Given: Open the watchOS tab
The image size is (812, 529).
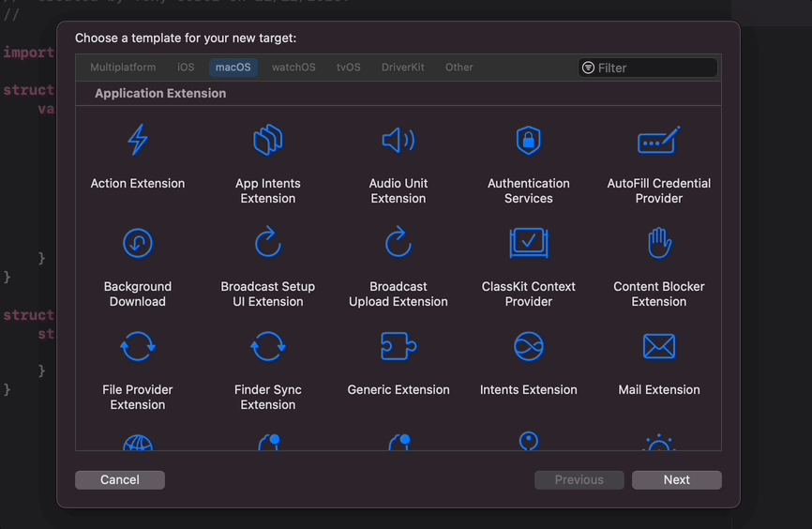Looking at the screenshot, I should pyautogui.click(x=293, y=68).
